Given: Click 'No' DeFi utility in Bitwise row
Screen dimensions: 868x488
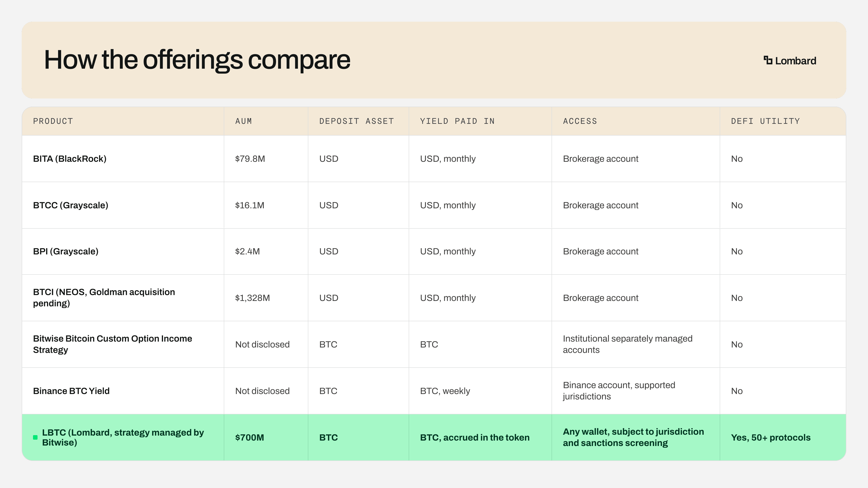Looking at the screenshot, I should (x=737, y=344).
